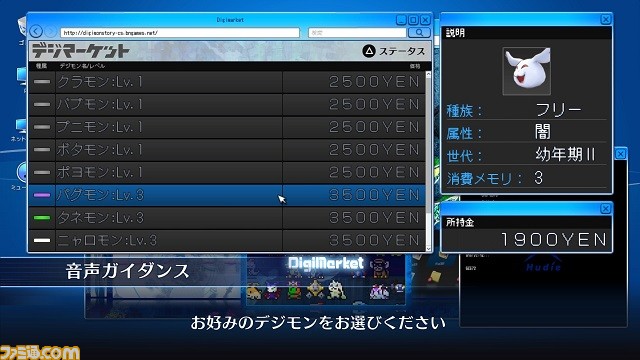The height and width of the screenshot is (360, 640).
Task: Click the laughing white Digimon portrait
Action: pyautogui.click(x=527, y=71)
